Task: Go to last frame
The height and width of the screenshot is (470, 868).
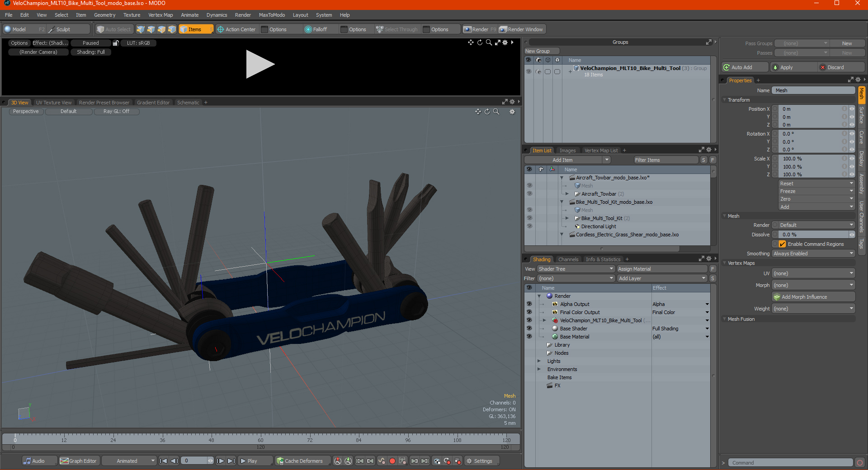Action: pos(231,461)
